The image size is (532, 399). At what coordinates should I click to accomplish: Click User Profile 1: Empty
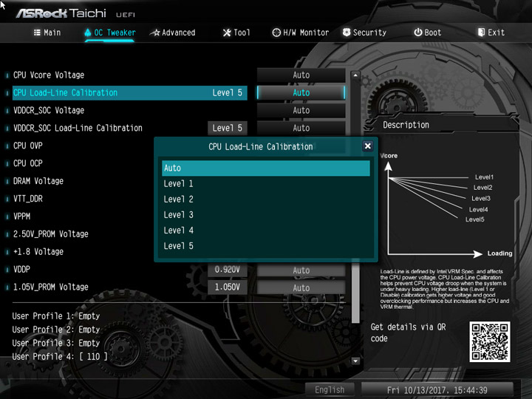click(56, 316)
